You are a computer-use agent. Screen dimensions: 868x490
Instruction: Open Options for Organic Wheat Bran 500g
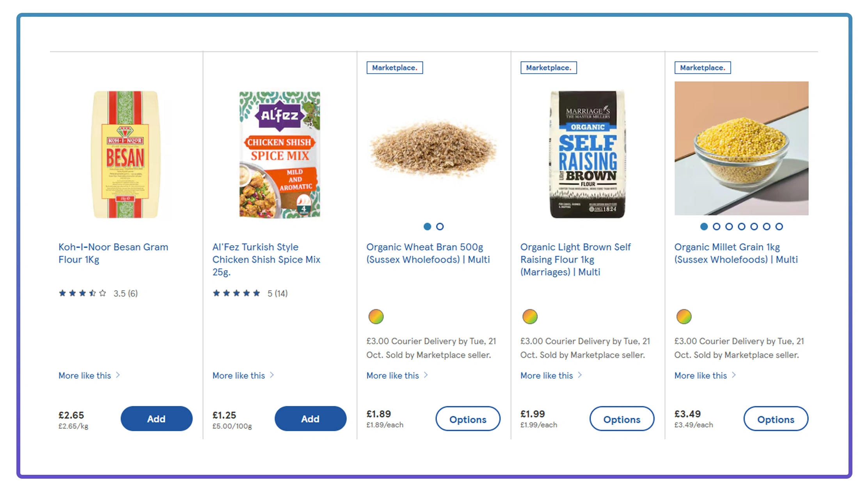468,419
